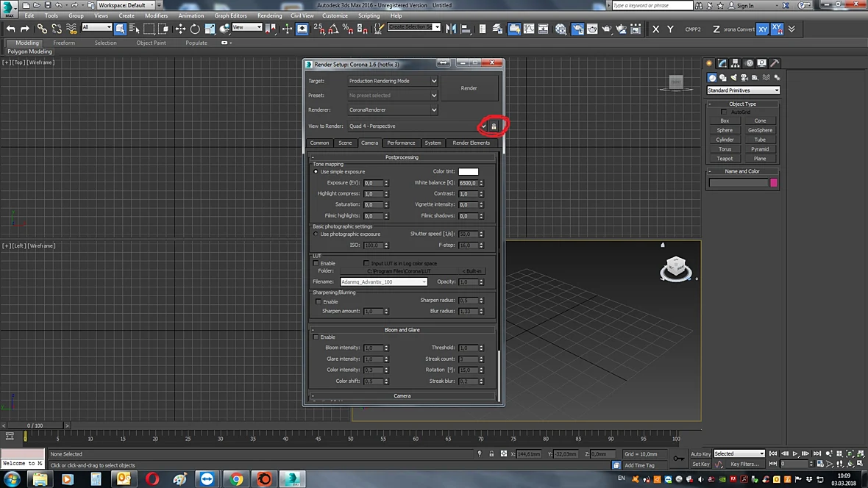
Task: Enable Bloom and Glare checkbox
Action: pyautogui.click(x=316, y=337)
